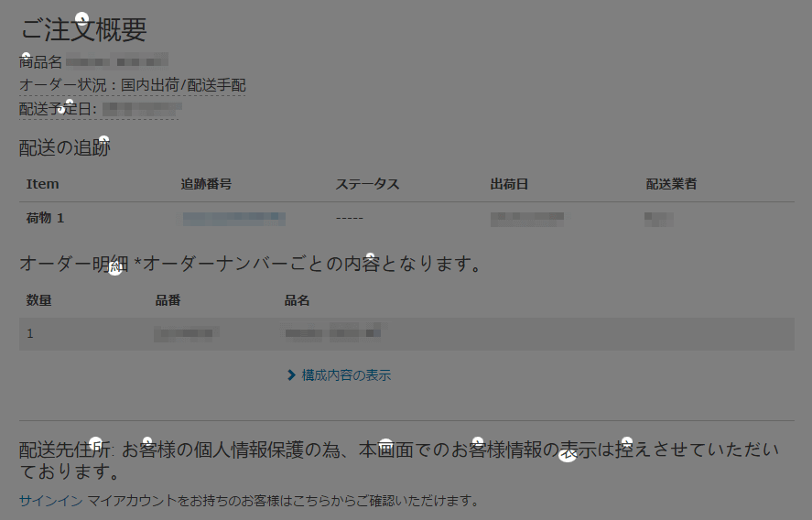The image size is (812, 520).
Task: Select the ステータス column header
Action: point(367,184)
